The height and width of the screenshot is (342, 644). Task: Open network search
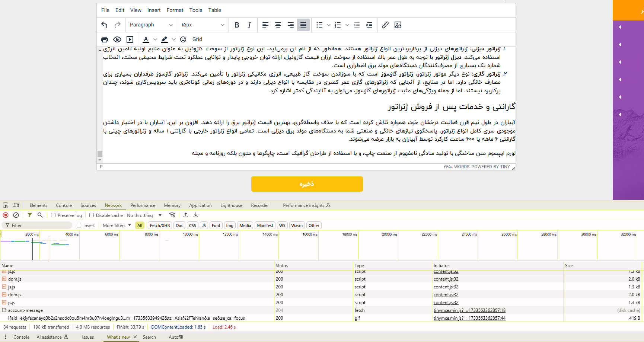click(40, 215)
